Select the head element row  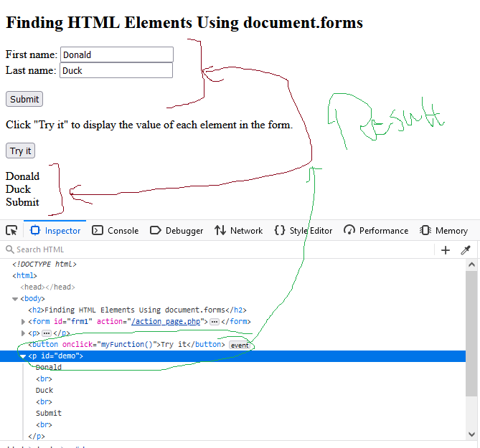coord(48,287)
